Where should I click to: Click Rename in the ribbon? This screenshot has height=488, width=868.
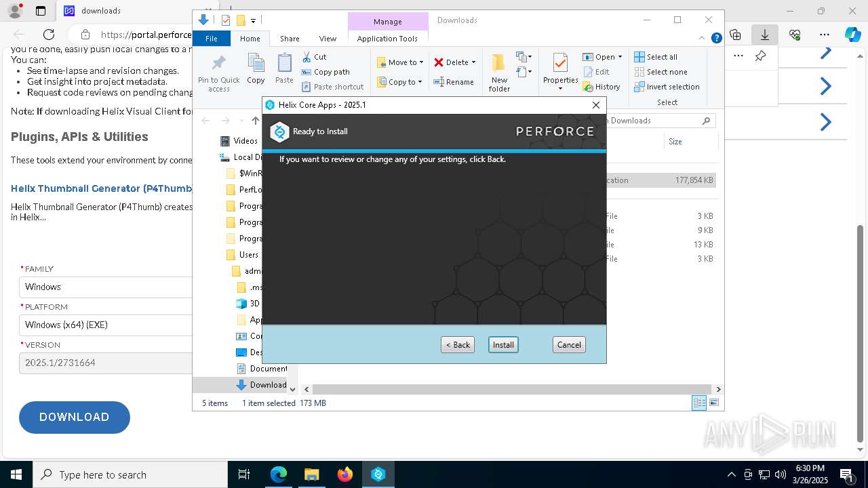point(454,82)
